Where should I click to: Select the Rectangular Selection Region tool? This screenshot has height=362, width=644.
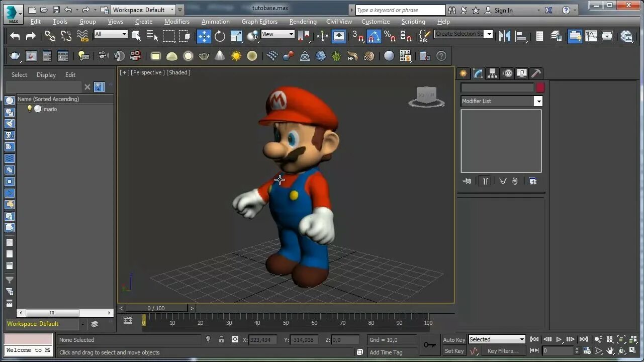click(168, 36)
